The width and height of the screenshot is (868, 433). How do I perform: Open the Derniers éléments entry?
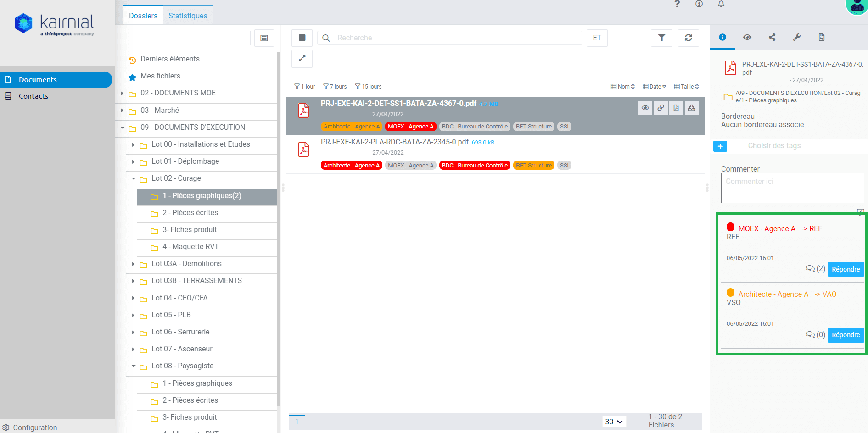point(170,59)
